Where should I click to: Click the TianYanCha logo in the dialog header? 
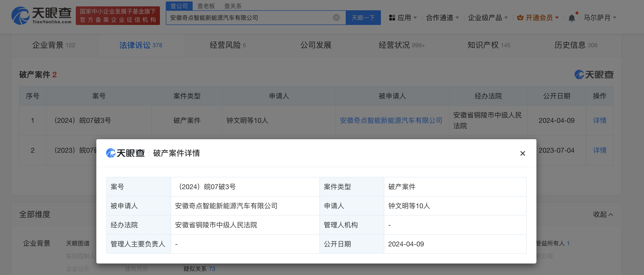(x=125, y=153)
